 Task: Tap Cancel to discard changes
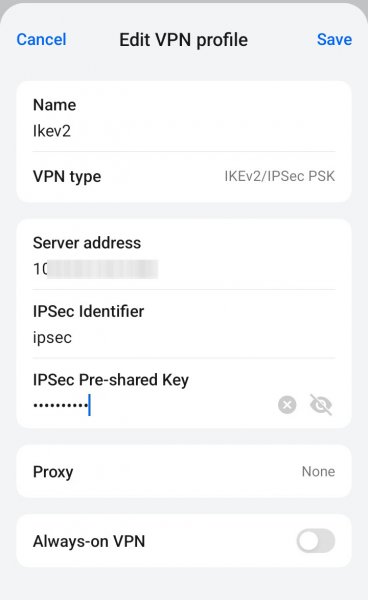41,39
